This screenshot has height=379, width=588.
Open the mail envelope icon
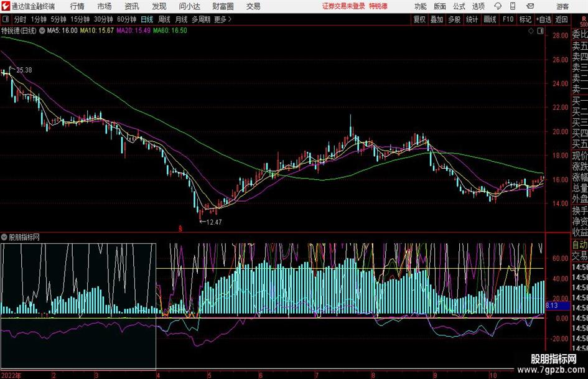coord(530,6)
